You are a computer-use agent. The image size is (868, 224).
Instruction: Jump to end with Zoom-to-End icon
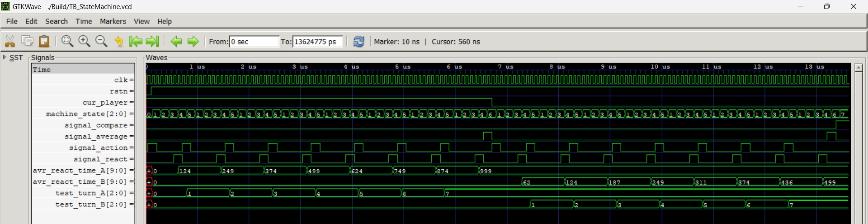152,41
